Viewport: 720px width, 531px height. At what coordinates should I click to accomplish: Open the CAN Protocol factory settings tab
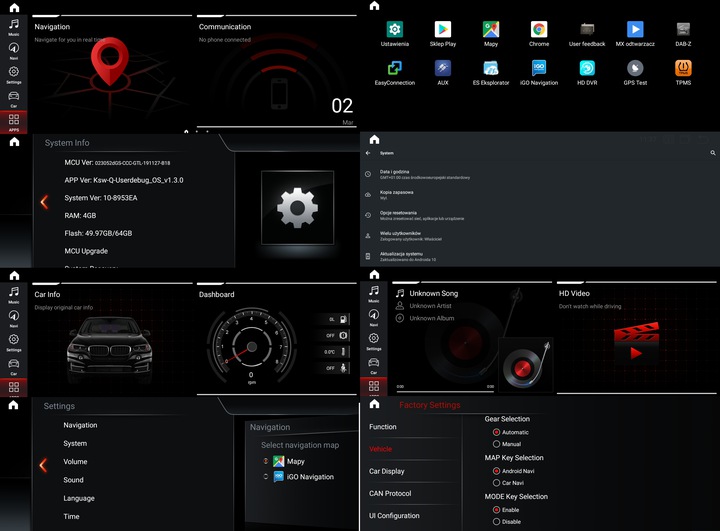(390, 493)
